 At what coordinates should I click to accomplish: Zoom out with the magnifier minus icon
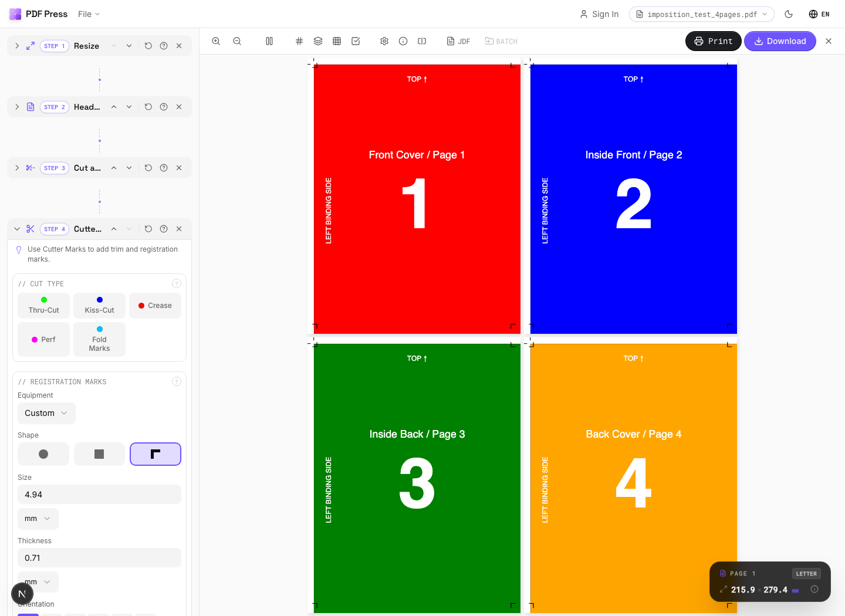(237, 41)
